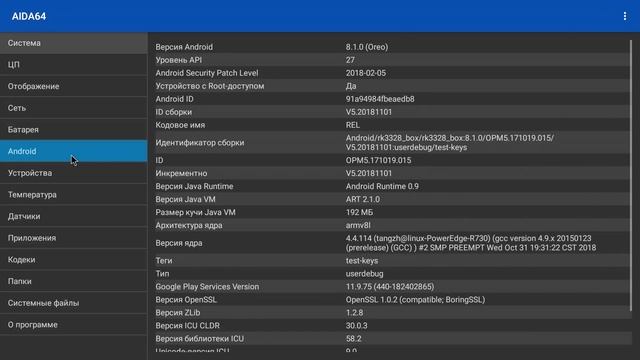
Task: Click kernel version 4.4.114 value
Action: 471,243
